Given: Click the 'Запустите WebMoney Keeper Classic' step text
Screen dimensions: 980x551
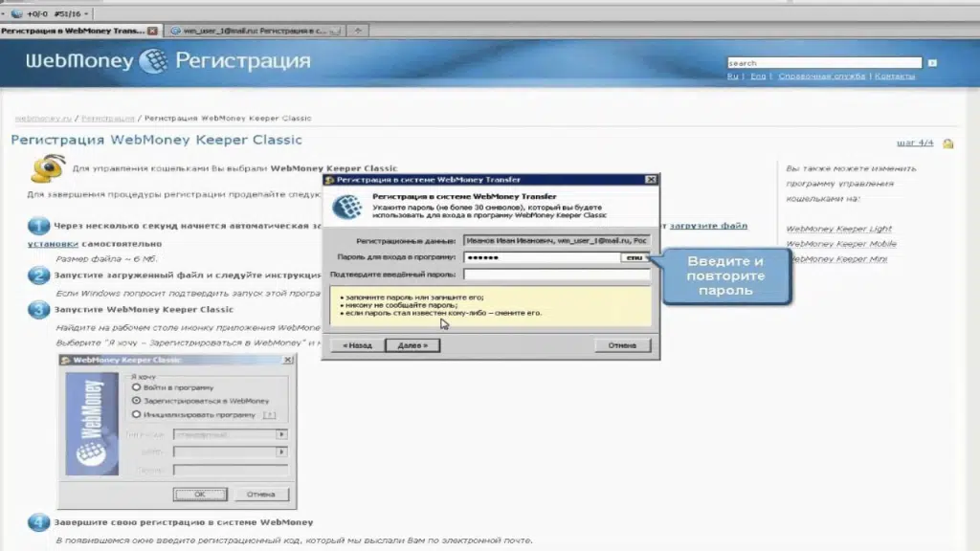Looking at the screenshot, I should point(144,309).
